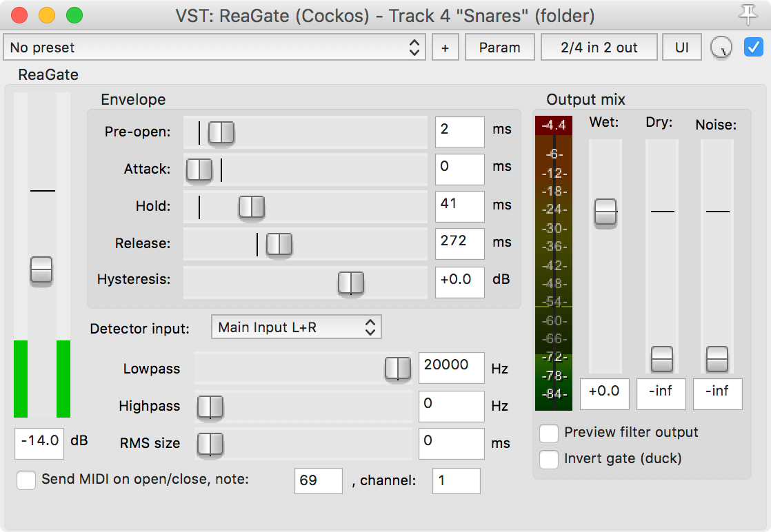Screen dimensions: 771x532
Task: Click the Wet level fader handle
Action: tap(605, 212)
